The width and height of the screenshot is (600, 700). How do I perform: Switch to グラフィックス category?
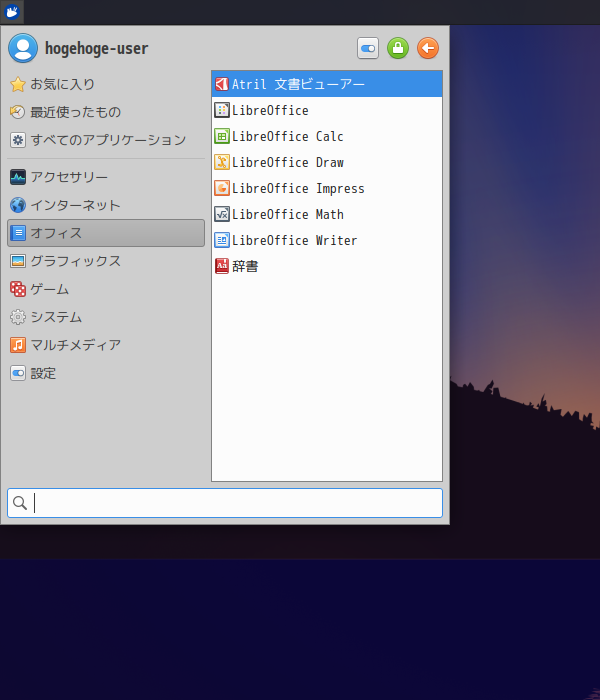[106, 261]
